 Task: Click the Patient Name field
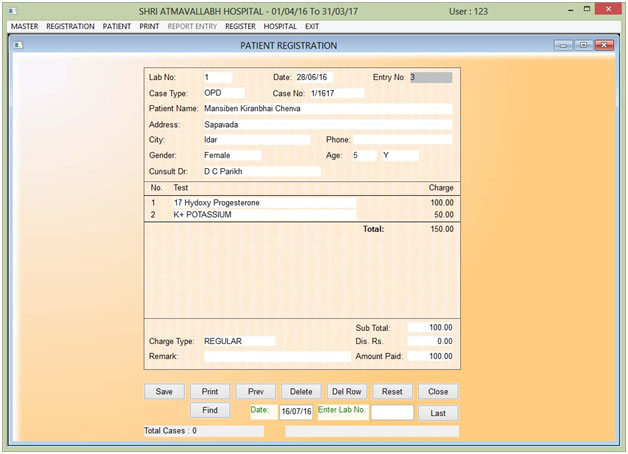(326, 109)
